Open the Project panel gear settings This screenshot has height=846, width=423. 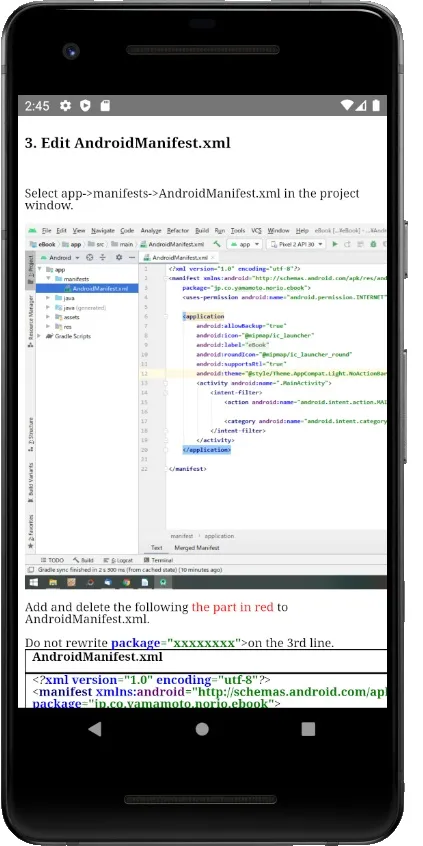pyautogui.click(x=119, y=257)
